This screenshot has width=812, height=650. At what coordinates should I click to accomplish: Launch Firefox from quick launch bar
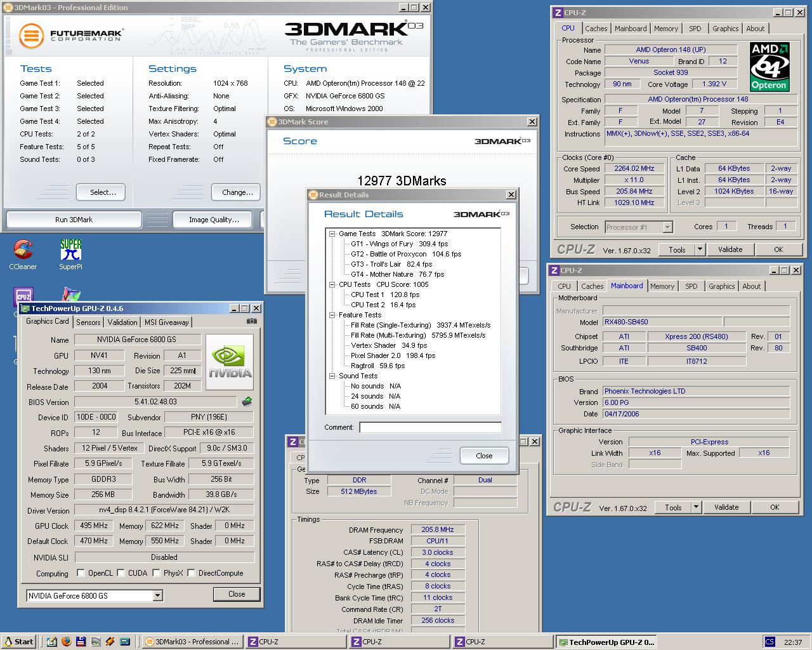point(67,642)
